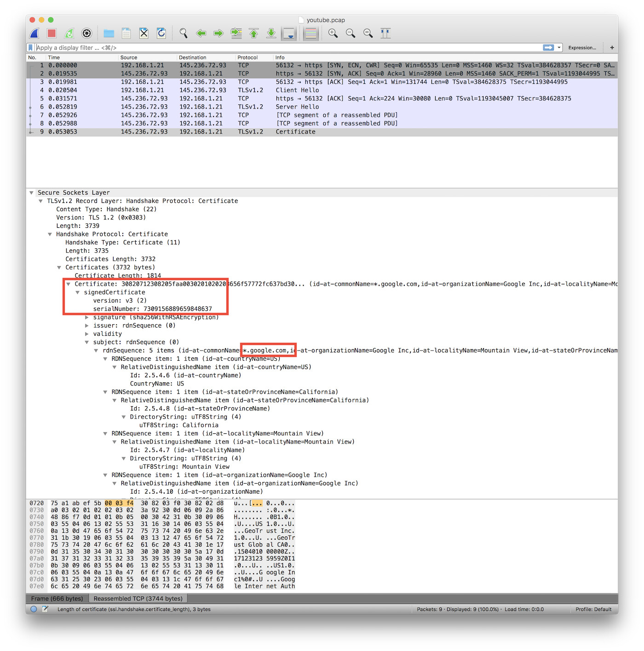Click the display filter input field
The height and width of the screenshot is (651, 644).
288,47
